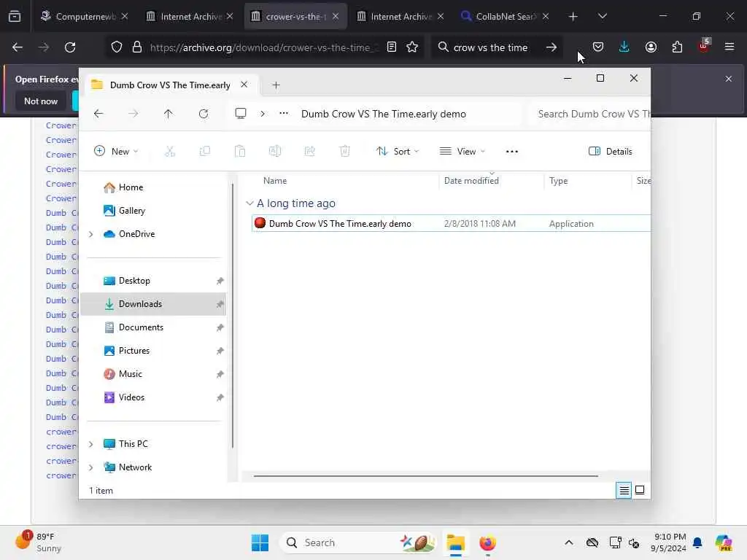Viewport: 747px width, 560px height.
Task: Click the Name column header
Action: coord(275,181)
